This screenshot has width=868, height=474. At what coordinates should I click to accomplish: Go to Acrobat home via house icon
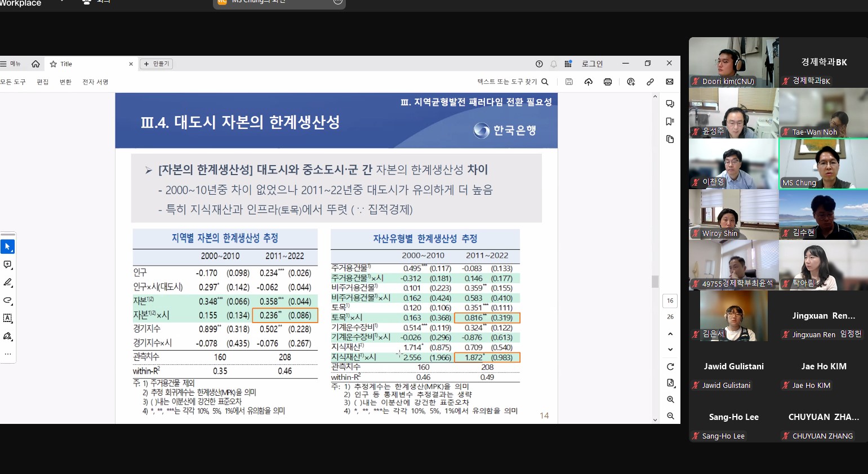[x=35, y=64]
